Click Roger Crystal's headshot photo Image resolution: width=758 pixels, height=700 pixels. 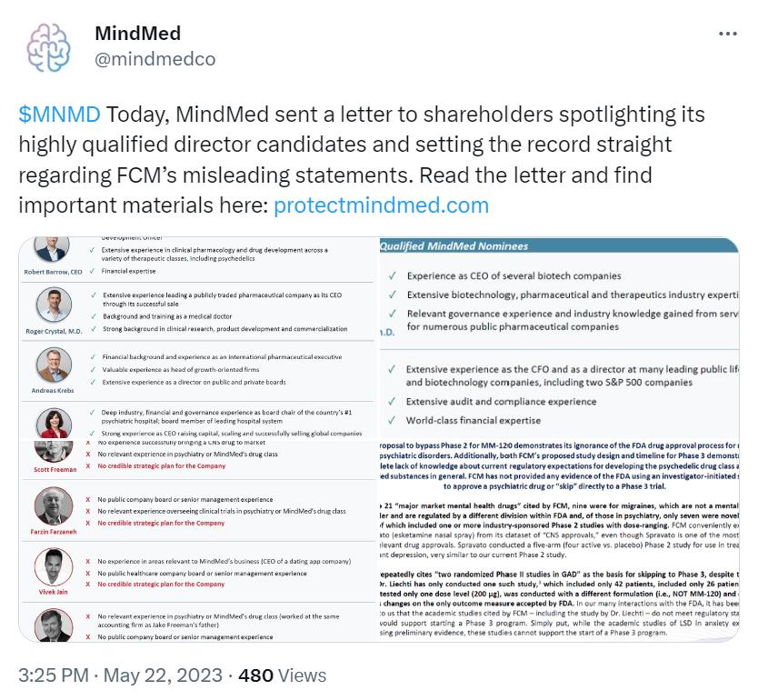(55, 306)
